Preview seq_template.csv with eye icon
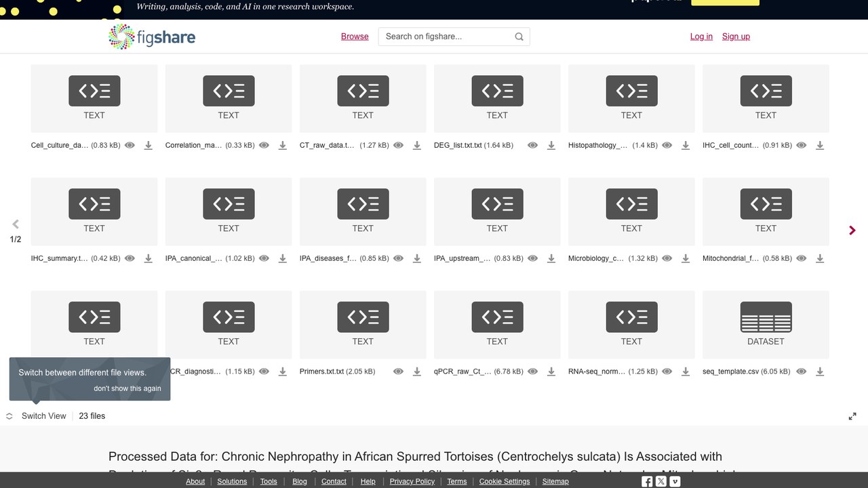 point(801,371)
